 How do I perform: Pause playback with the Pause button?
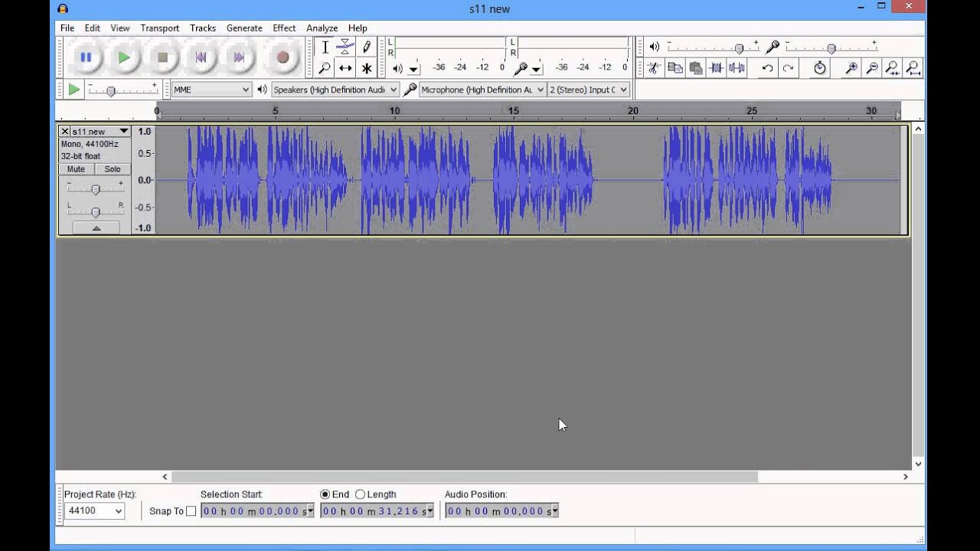pyautogui.click(x=86, y=57)
